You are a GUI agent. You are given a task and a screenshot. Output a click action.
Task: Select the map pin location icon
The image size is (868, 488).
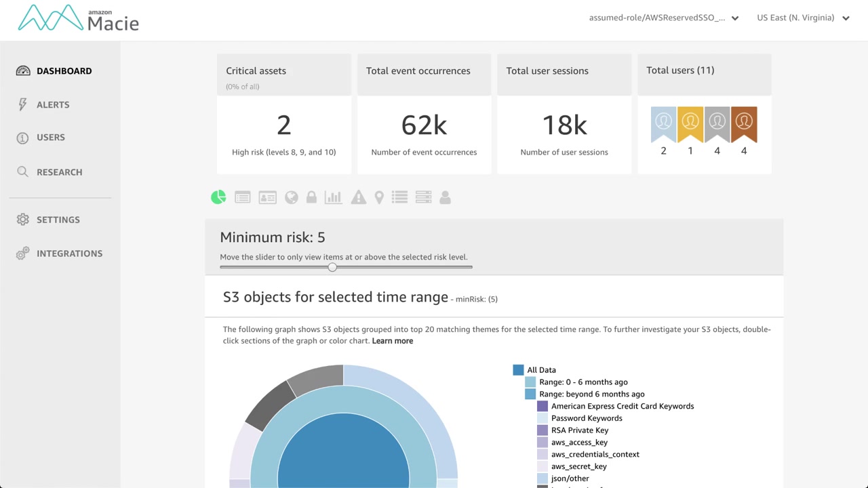pyautogui.click(x=379, y=197)
